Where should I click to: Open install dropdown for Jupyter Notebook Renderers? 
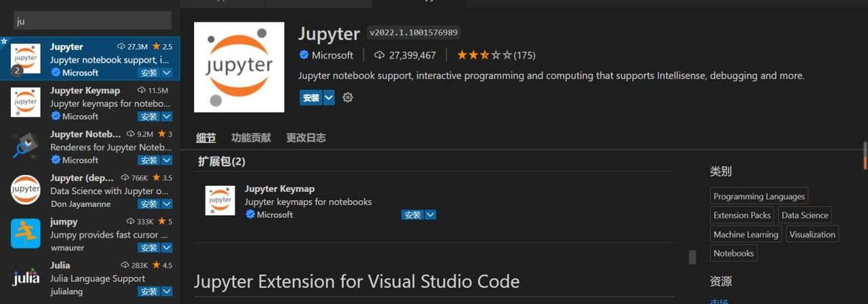[167, 160]
